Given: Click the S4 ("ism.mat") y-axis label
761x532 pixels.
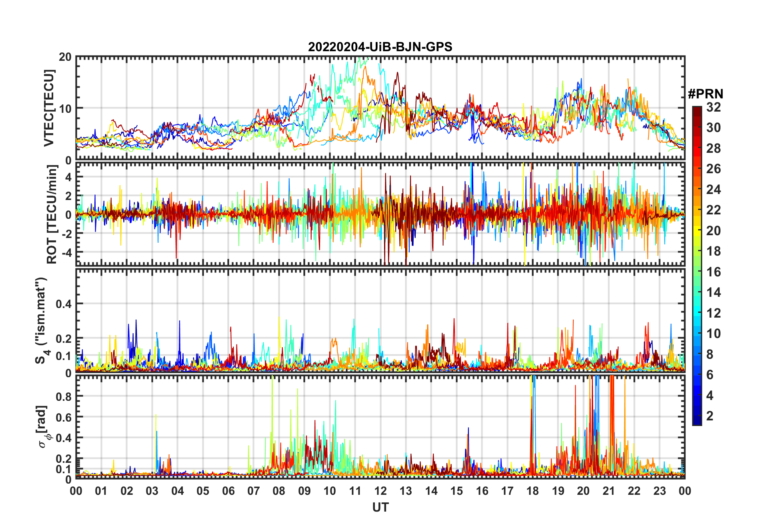Looking at the screenshot, I should pyautogui.click(x=42, y=320).
